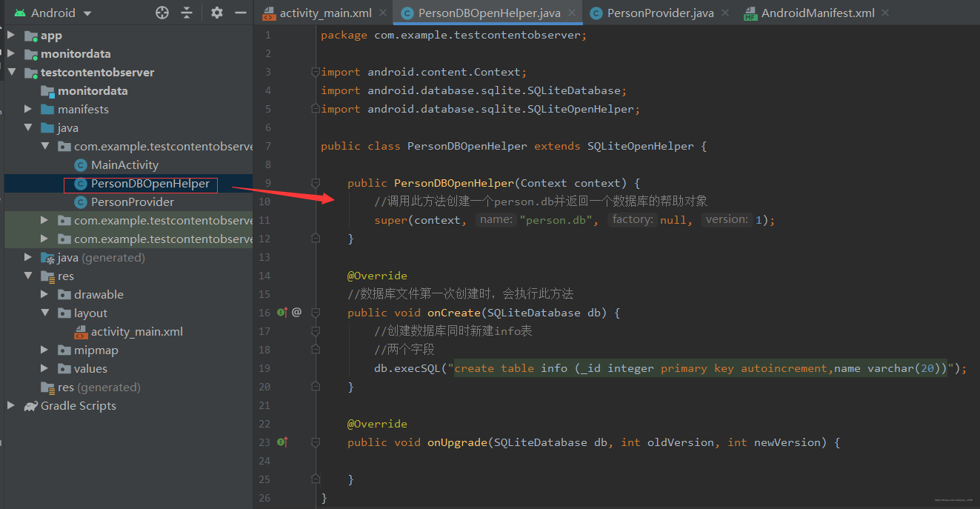Fold the onCreate method at line 16
This screenshot has width=980, height=509.
click(316, 313)
